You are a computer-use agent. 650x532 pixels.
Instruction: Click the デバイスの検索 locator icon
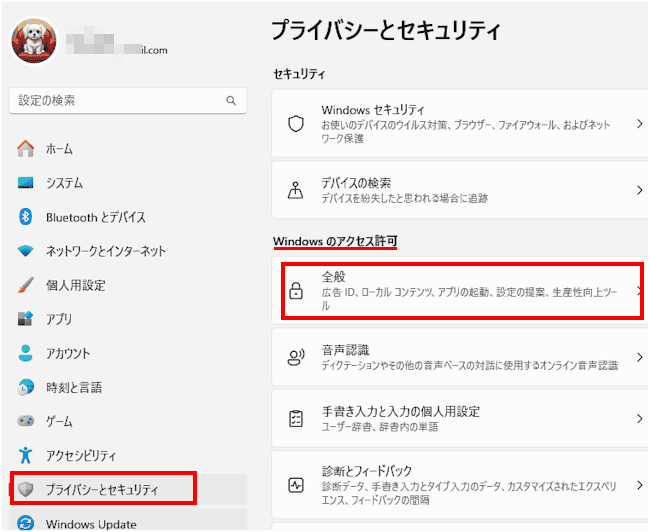coord(296,190)
